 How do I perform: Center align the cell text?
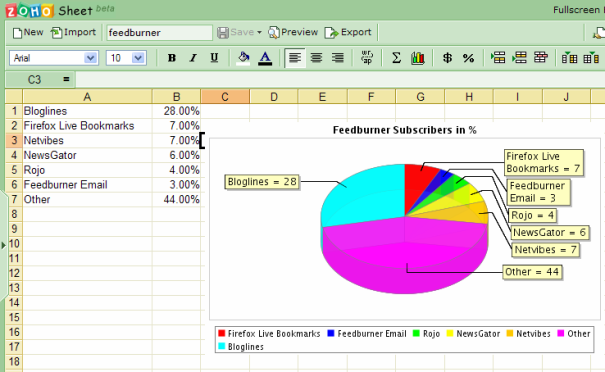316,58
